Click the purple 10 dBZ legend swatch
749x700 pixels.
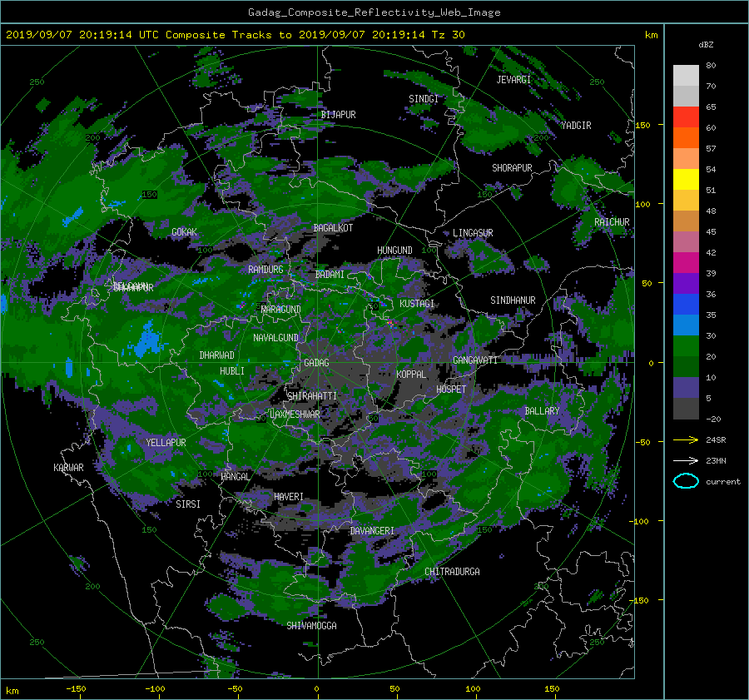[686, 387]
